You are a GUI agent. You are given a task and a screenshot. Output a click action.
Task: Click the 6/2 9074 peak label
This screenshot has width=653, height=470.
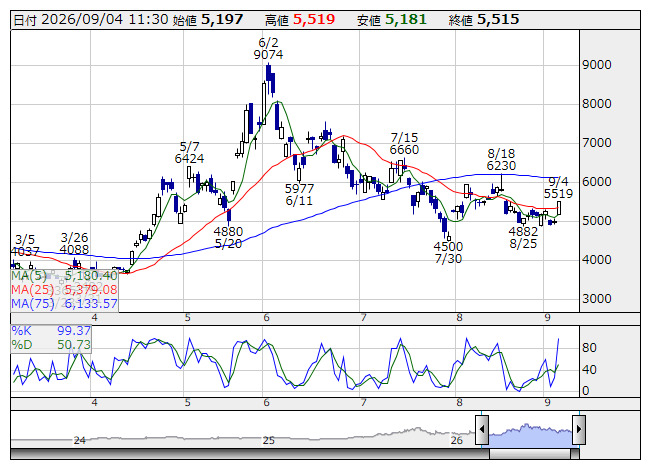point(268,49)
